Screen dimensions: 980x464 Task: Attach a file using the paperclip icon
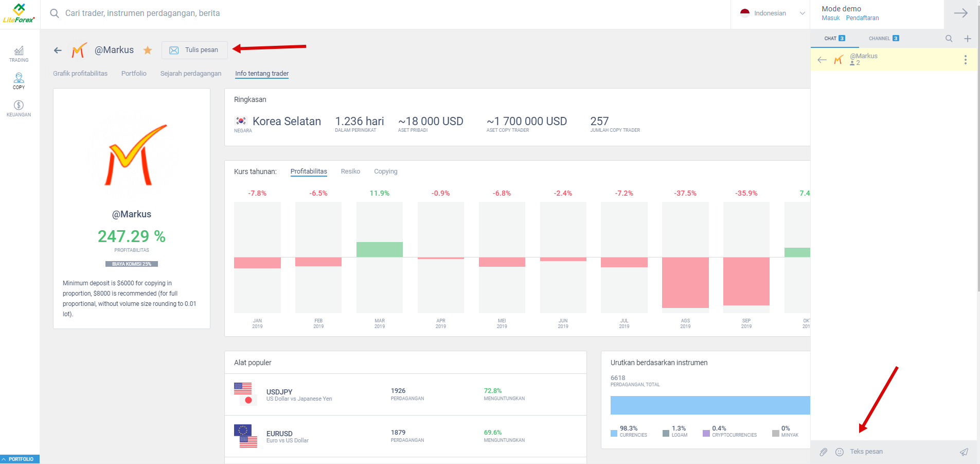point(824,452)
